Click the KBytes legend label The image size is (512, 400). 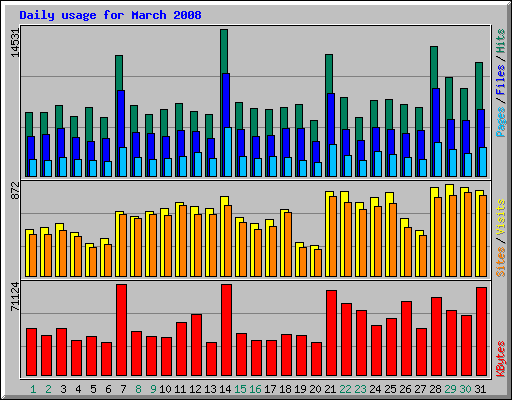501,359
